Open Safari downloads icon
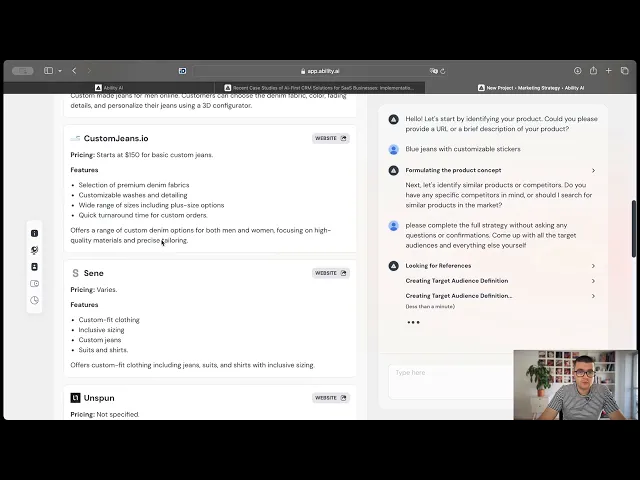 point(577,71)
